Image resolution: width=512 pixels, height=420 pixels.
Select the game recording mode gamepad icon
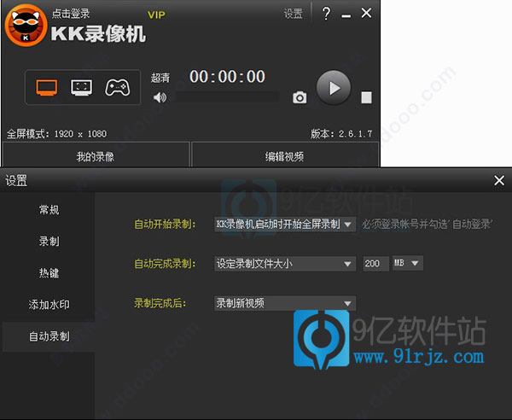coord(117,88)
